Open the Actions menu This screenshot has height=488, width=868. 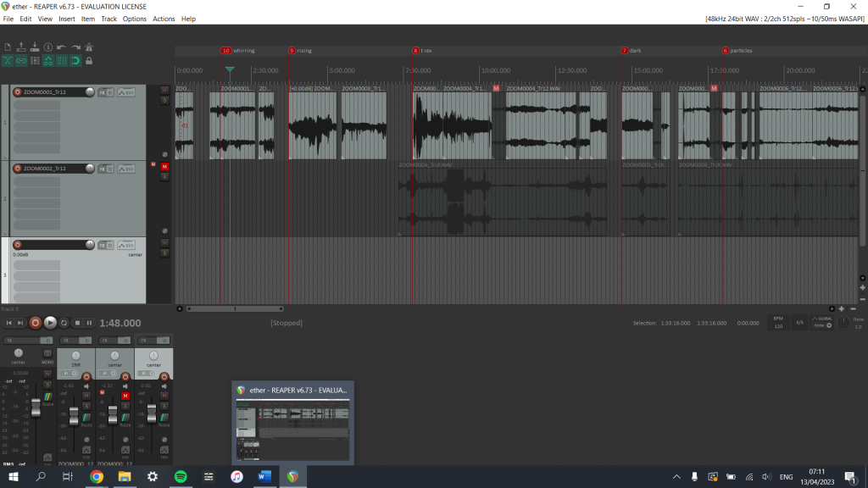point(164,19)
